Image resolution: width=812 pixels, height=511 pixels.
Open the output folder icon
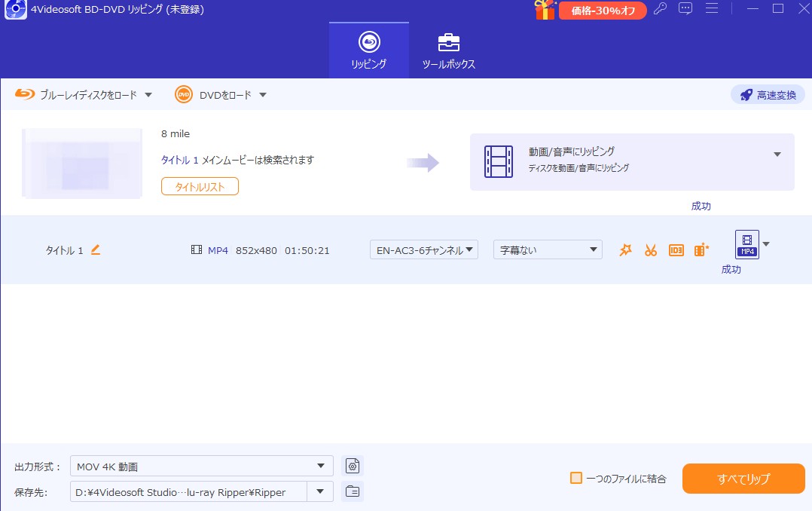[353, 491]
